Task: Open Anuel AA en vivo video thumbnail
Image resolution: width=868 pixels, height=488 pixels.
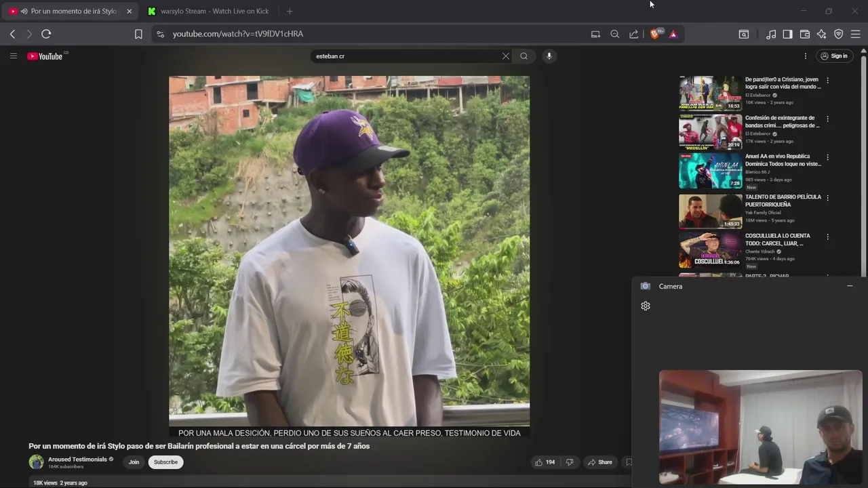Action: click(710, 170)
